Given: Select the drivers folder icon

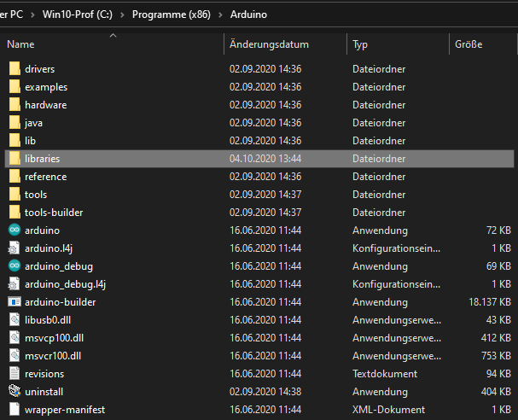Looking at the screenshot, I should click(x=14, y=69).
